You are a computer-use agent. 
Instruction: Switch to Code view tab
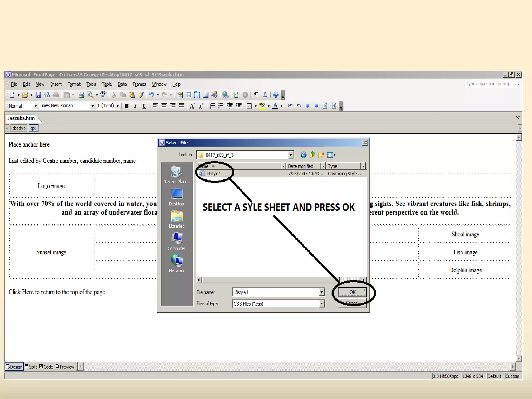click(46, 367)
